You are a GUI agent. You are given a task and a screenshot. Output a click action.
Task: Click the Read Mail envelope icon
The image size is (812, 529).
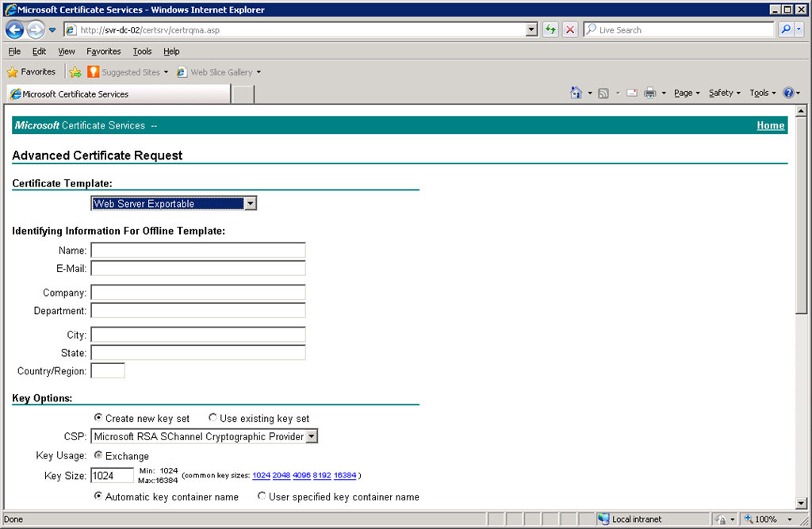[632, 94]
